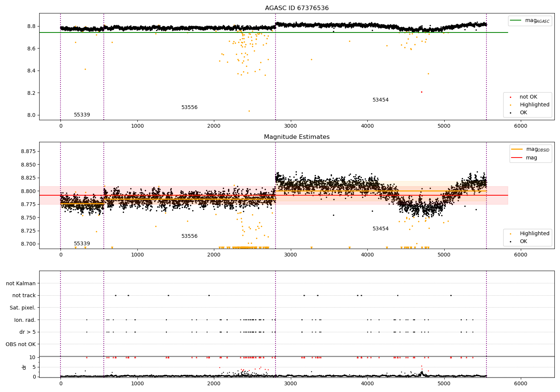Click the '8.6' y-axis tick label
Viewport: 560px width, 392px height.
click(31, 49)
